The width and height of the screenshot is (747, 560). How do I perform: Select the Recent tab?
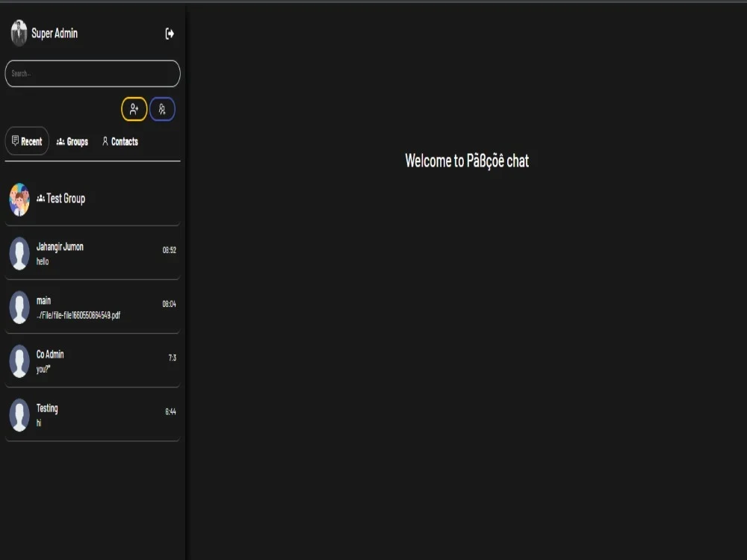click(27, 140)
